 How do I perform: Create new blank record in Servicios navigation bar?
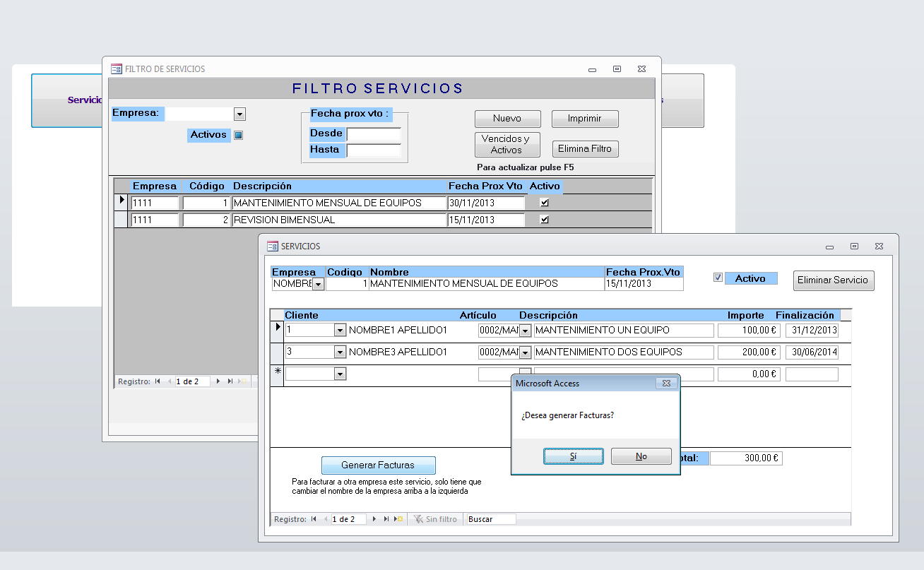coord(399,519)
